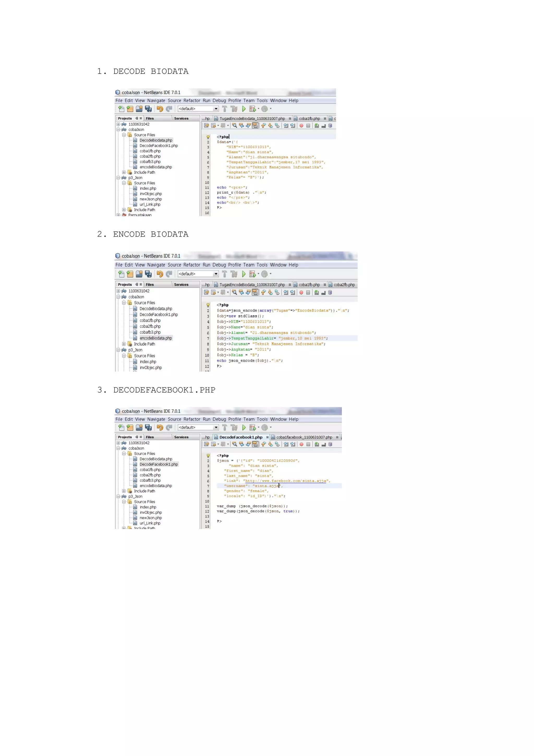This screenshot has width=534, height=756.
Task: Click Redo arrow in Decode Biodata screenshot
Action: coord(169,109)
